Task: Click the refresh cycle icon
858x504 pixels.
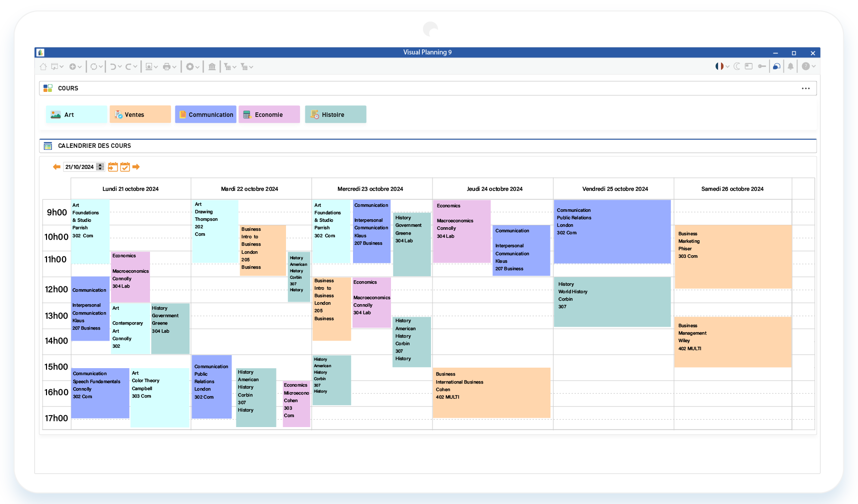Action: 93,66
